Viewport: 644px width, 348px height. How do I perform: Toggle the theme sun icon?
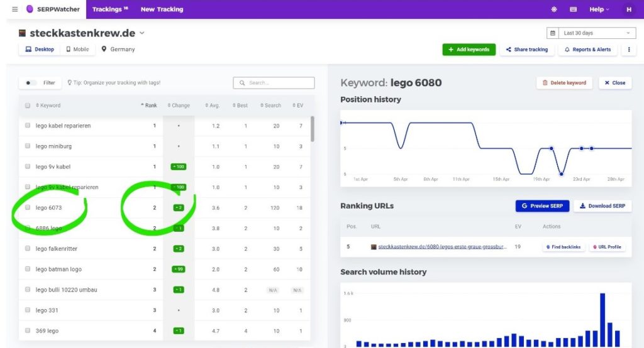click(x=553, y=9)
